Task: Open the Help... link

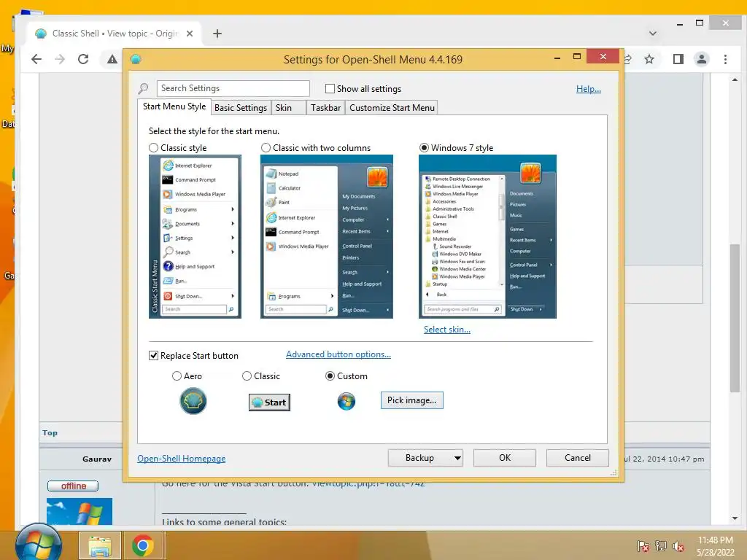Action: point(589,89)
